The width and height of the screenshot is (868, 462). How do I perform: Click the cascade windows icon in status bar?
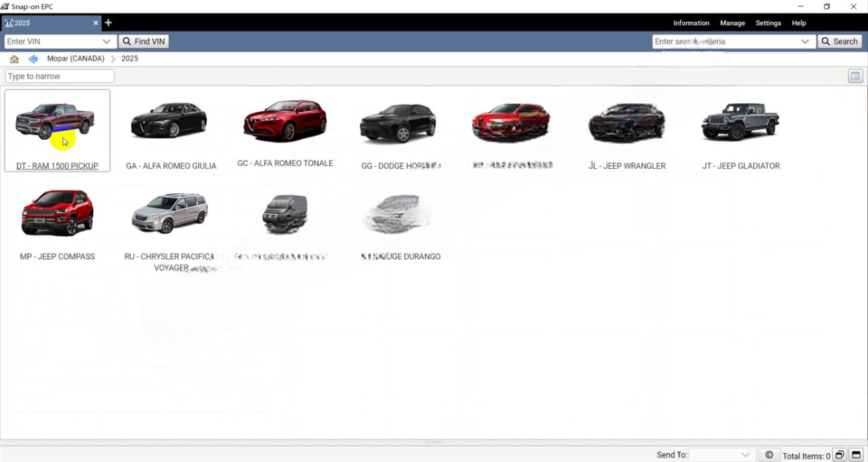click(x=839, y=455)
